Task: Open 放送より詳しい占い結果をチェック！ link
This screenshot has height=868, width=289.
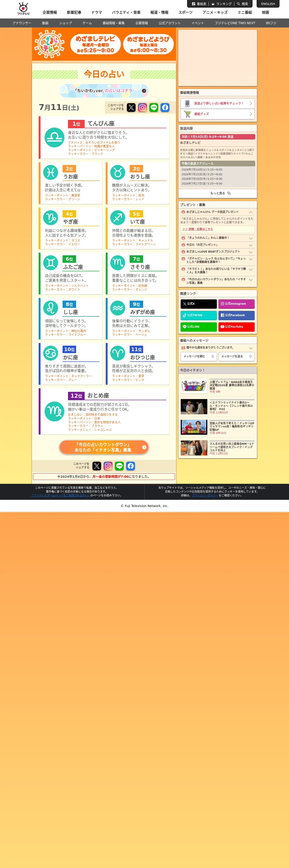Action: pos(217,103)
